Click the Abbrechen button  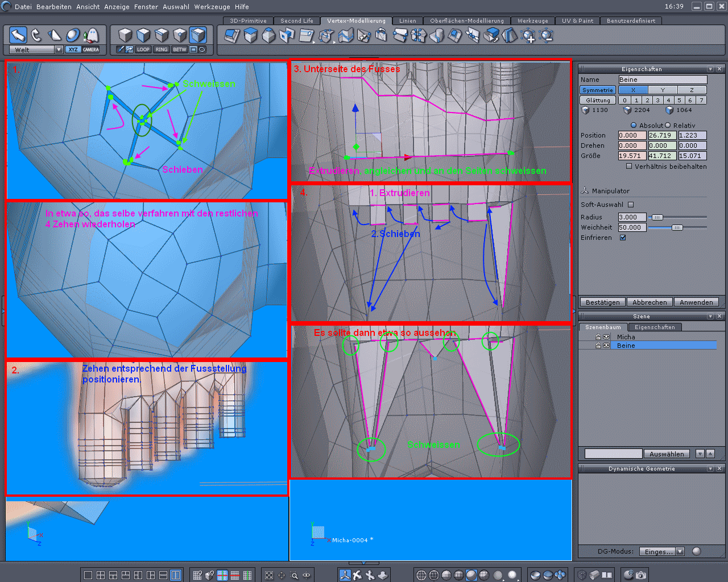[650, 302]
